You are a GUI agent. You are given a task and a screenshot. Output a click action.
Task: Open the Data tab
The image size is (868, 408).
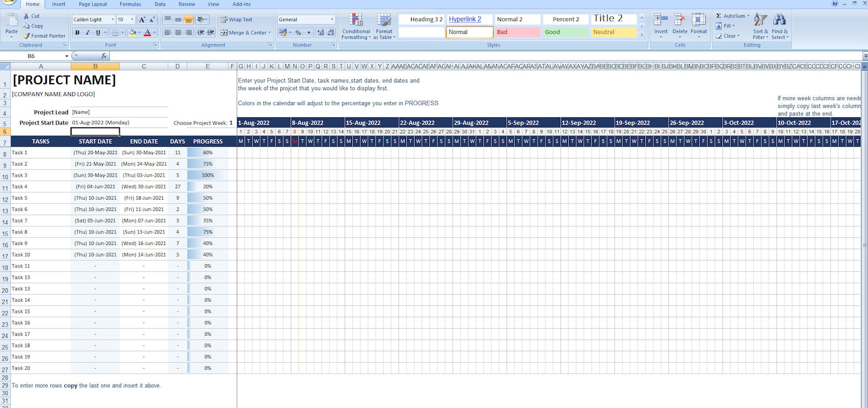(160, 4)
